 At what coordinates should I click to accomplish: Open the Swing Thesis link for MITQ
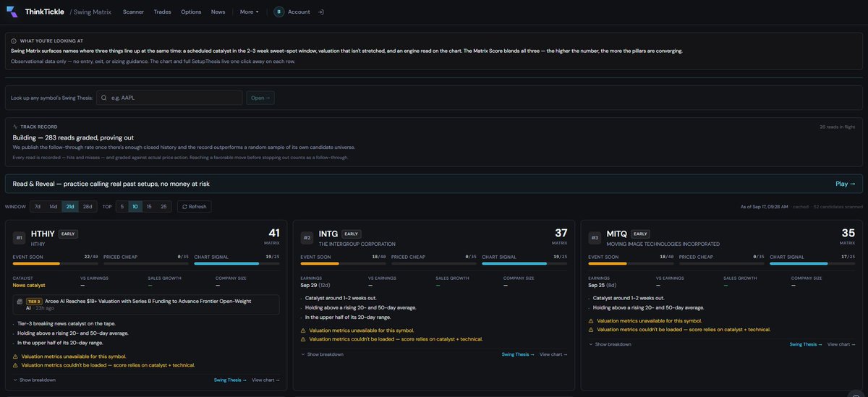point(806,344)
